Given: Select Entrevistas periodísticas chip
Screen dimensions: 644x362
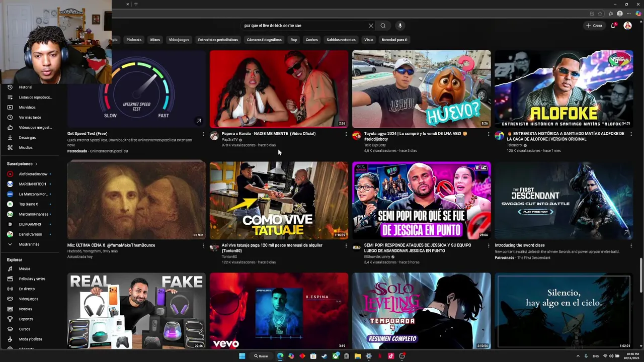Looking at the screenshot, I should [218, 40].
